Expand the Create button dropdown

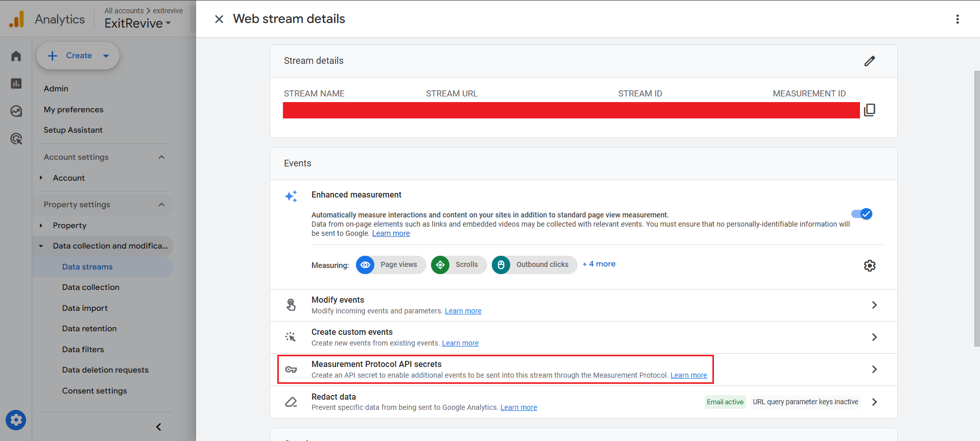click(106, 56)
